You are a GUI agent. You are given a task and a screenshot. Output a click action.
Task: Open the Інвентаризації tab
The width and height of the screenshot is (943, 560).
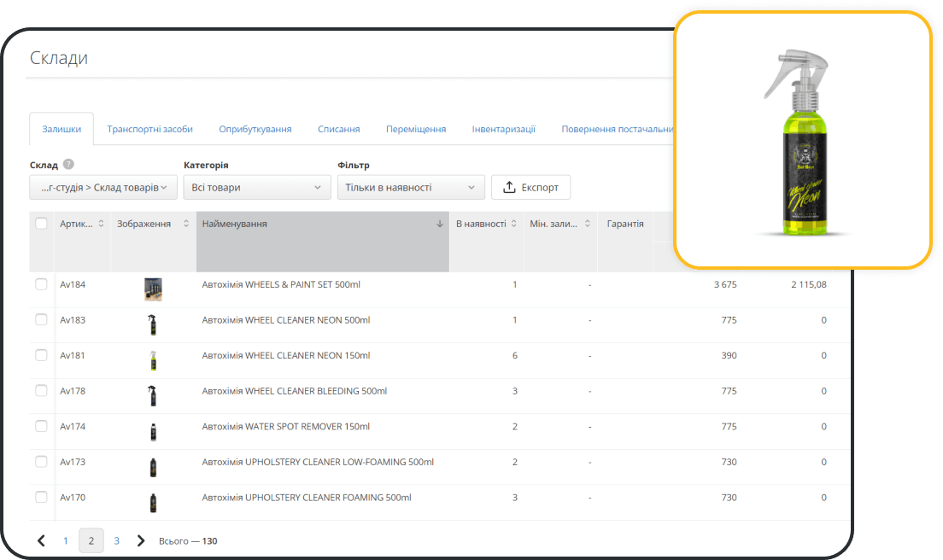(x=503, y=129)
